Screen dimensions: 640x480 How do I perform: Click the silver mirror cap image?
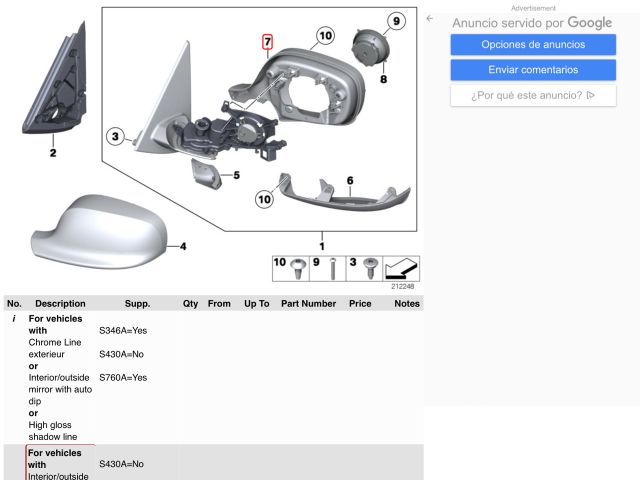(98, 230)
